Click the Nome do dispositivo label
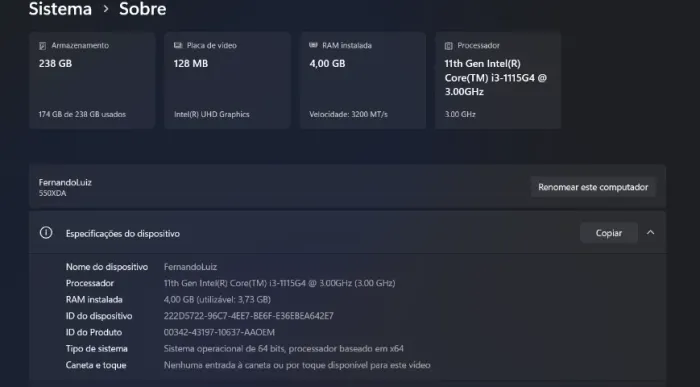This screenshot has height=387, width=700. (x=107, y=267)
